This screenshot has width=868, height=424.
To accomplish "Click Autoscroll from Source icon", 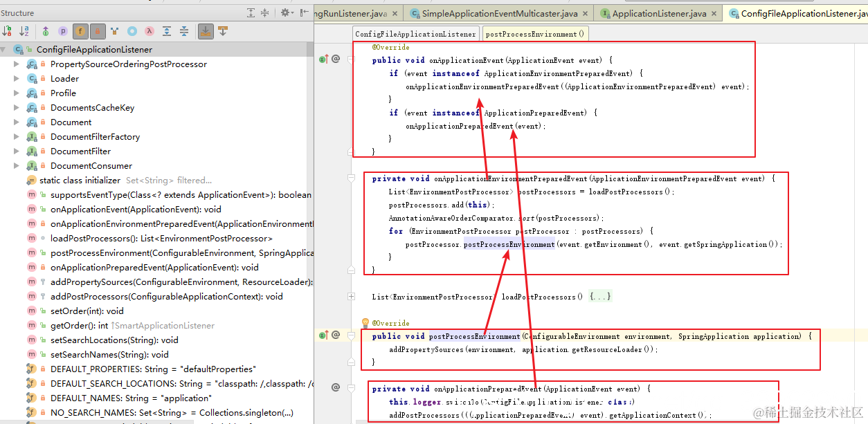I will click(x=223, y=31).
